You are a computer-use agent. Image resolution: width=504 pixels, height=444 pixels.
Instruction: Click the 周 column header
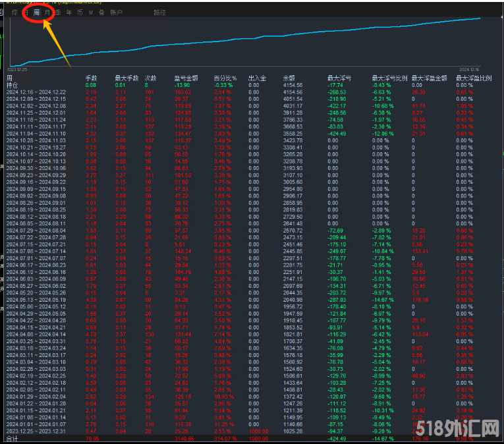(x=9, y=78)
